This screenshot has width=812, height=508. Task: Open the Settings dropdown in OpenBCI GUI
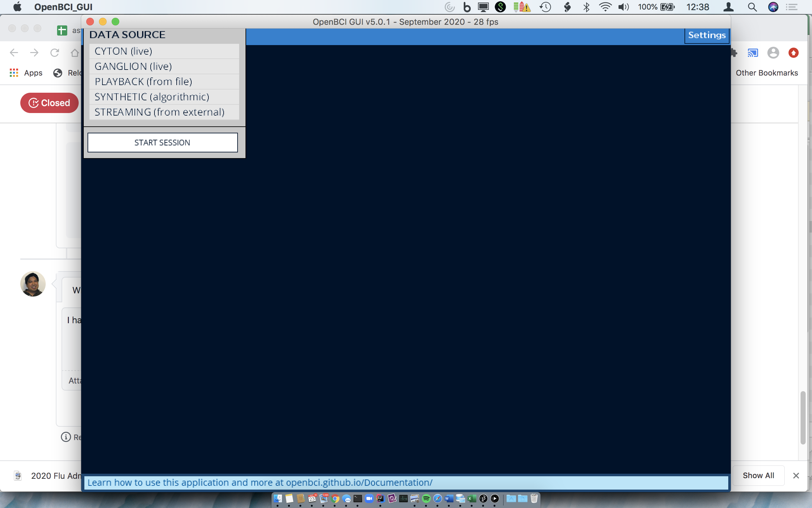pyautogui.click(x=707, y=35)
